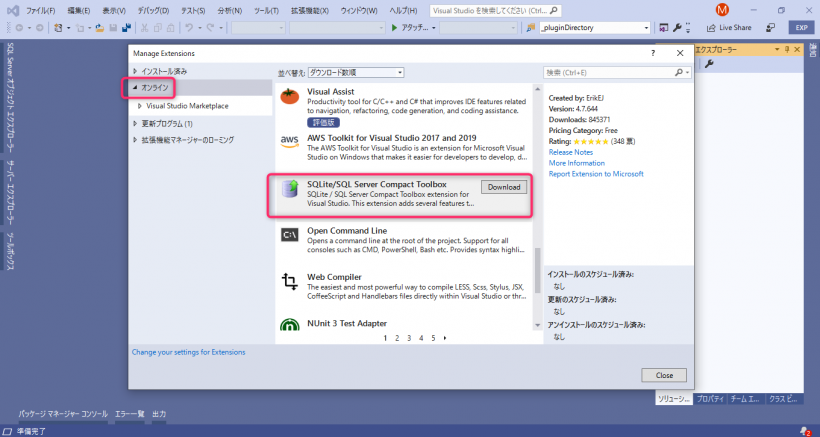
Task: Expand the インストール済み category
Action: [135, 71]
